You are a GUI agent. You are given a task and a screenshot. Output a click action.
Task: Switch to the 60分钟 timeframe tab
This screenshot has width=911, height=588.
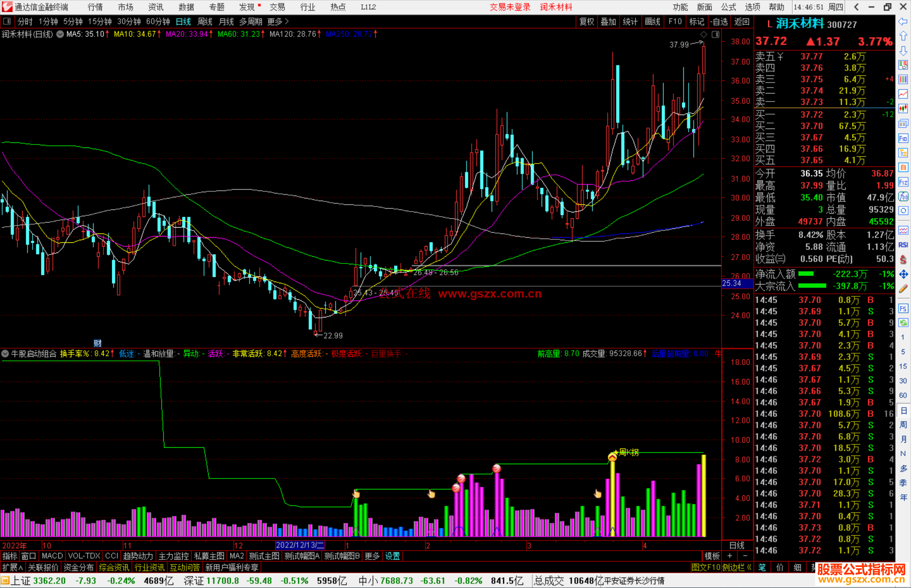(x=158, y=21)
